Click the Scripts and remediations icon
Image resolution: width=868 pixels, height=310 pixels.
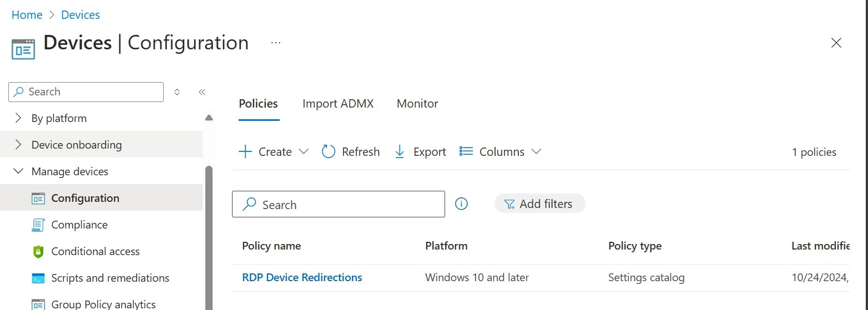pyautogui.click(x=38, y=278)
